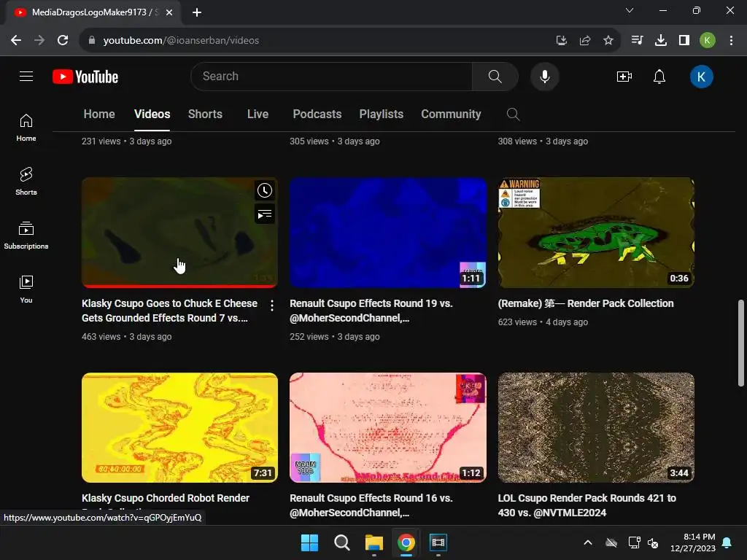
Task: Open the Playlists tab
Action: point(381,114)
